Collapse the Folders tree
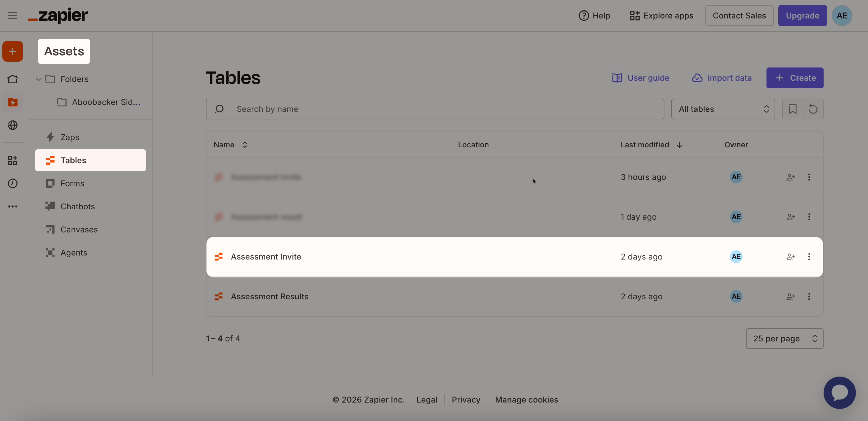 click(38, 79)
